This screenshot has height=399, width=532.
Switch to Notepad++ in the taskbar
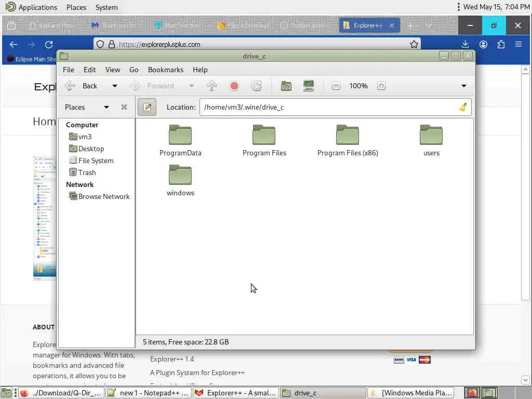point(148,393)
